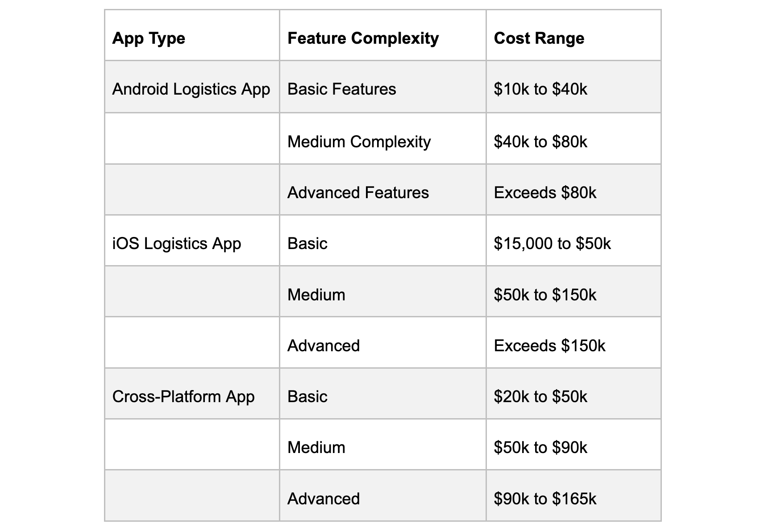Click the Cost Range header cell

573,35
